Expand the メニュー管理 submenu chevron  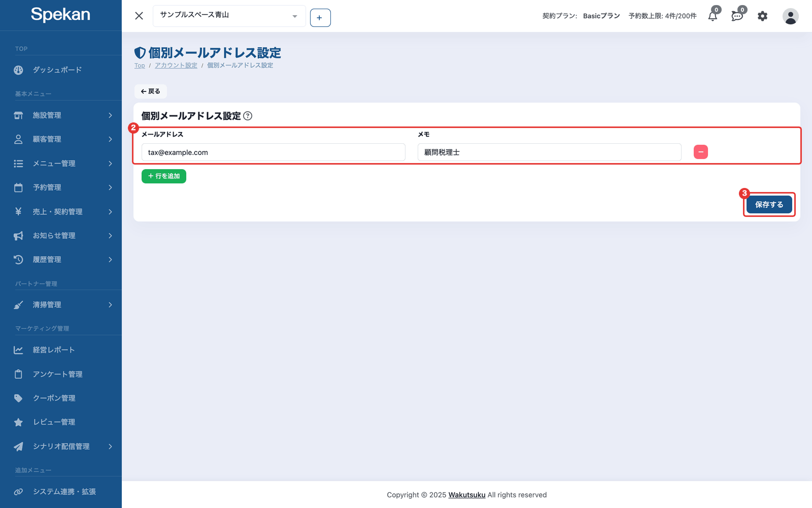(x=110, y=164)
